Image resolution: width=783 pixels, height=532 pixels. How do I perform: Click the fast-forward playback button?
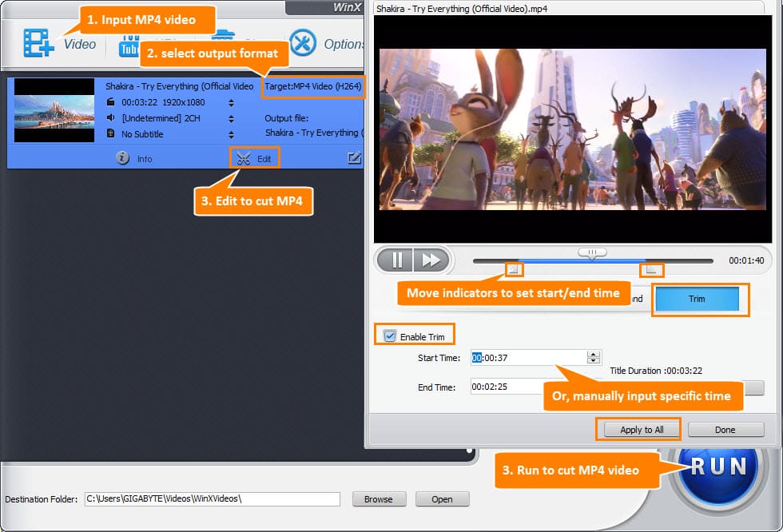click(431, 260)
